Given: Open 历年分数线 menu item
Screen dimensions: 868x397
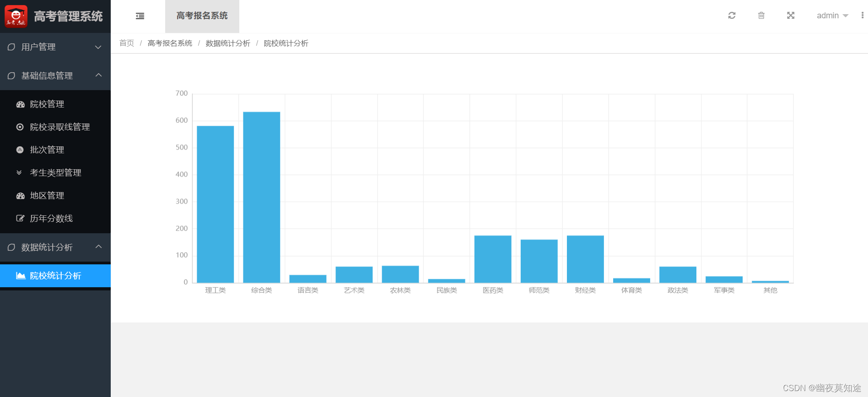Looking at the screenshot, I should 55,219.
